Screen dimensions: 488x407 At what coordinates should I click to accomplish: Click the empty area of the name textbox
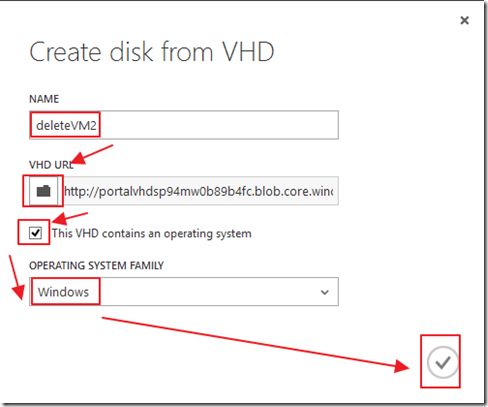218,125
